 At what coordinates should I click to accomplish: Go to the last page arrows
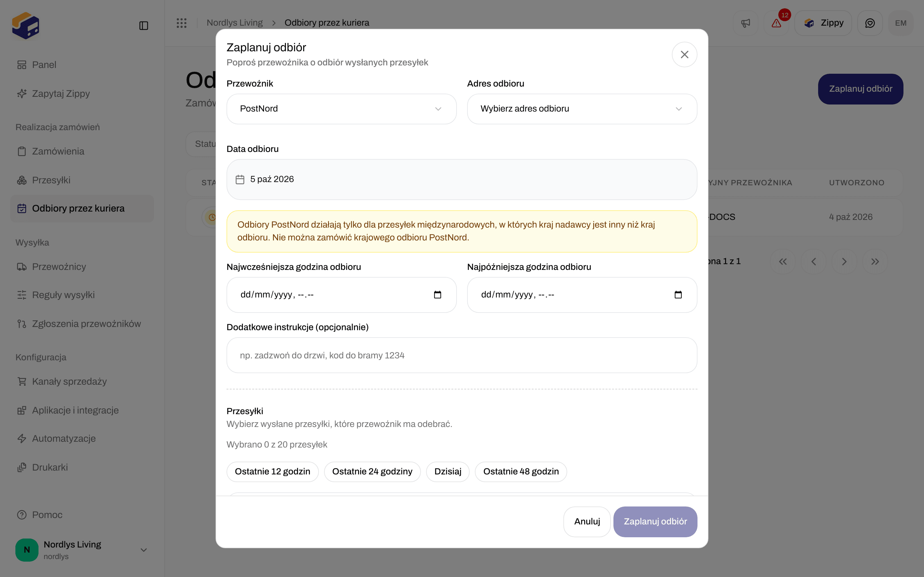(x=875, y=261)
